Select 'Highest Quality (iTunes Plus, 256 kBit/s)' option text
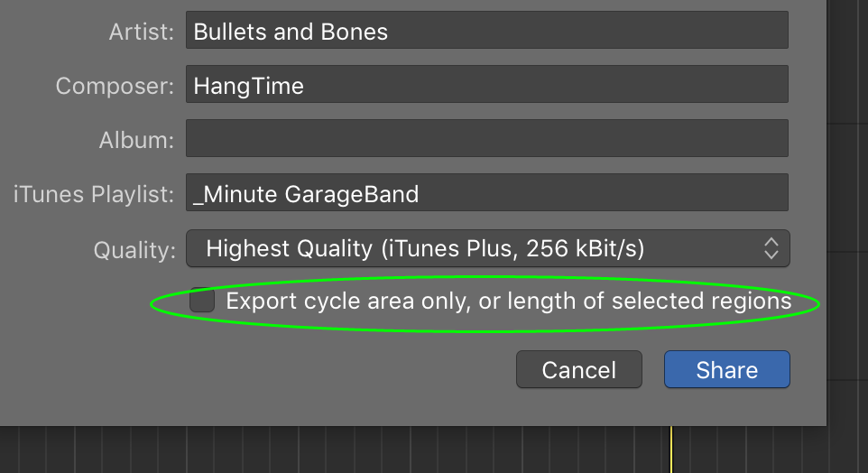The width and height of the screenshot is (868, 473). [x=424, y=248]
